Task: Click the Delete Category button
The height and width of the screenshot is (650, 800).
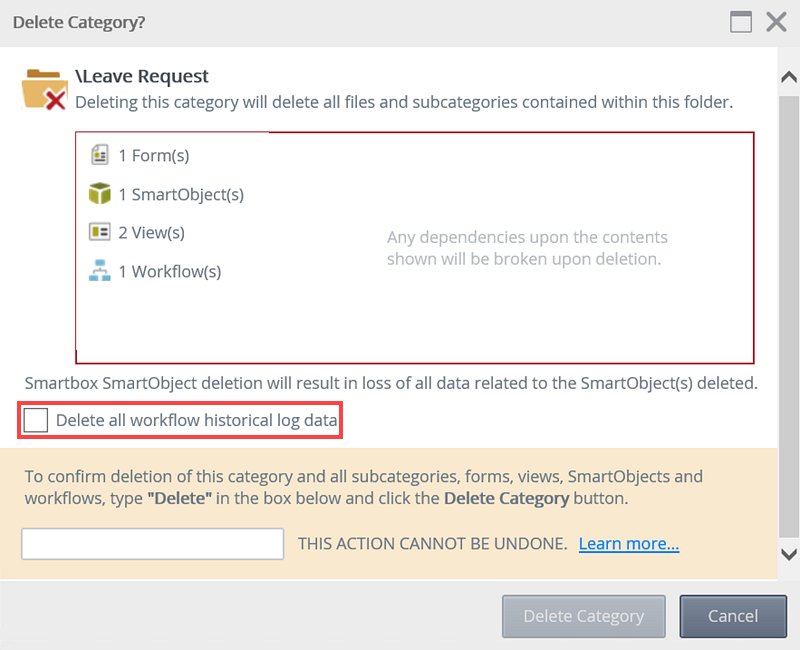Action: click(584, 616)
